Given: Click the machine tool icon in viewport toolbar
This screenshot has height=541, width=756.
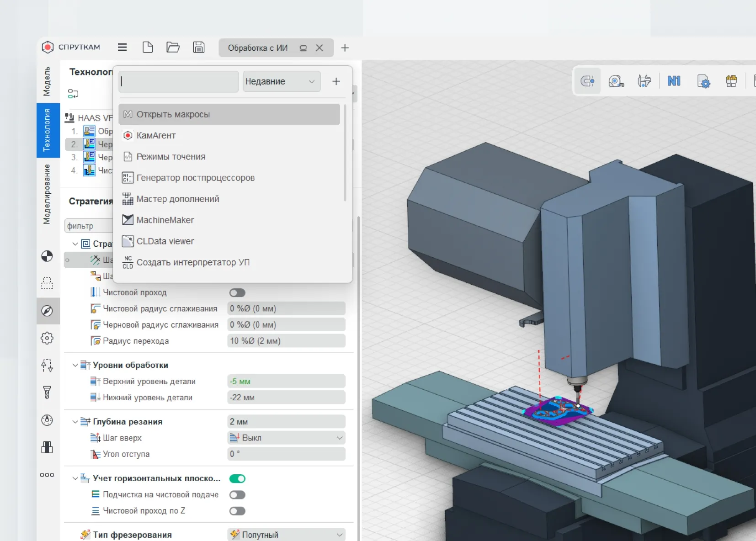Looking at the screenshot, I should [644, 81].
